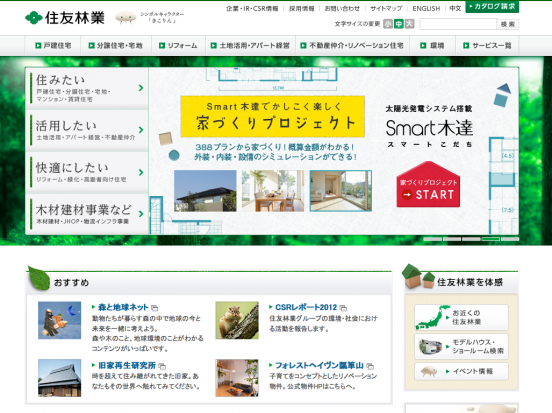Click old thatched house thumbnail
The width and height of the screenshot is (552, 413).
click(59, 378)
